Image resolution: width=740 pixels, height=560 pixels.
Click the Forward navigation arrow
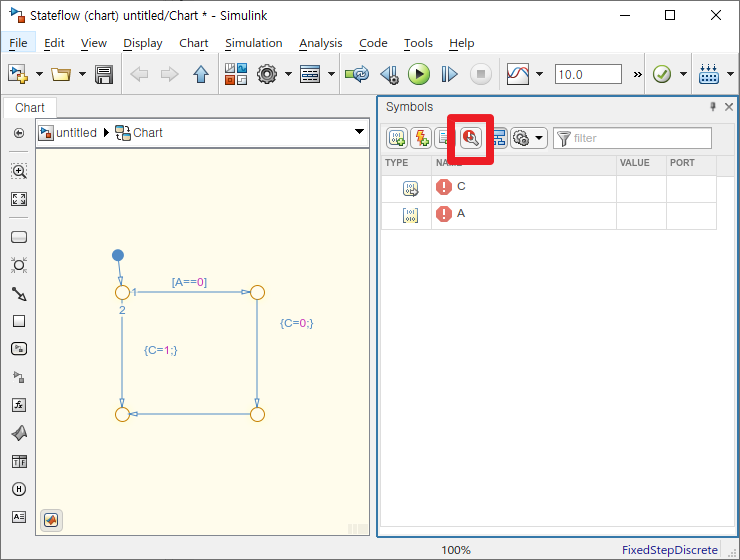(170, 74)
